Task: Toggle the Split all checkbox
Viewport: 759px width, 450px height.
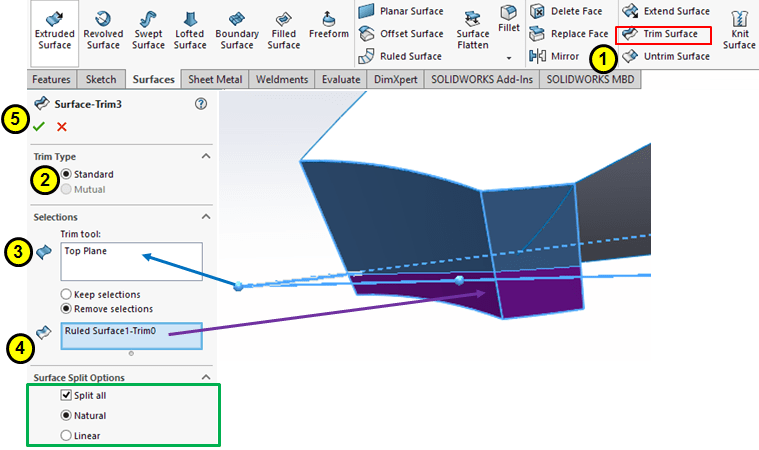Action: coord(66,397)
